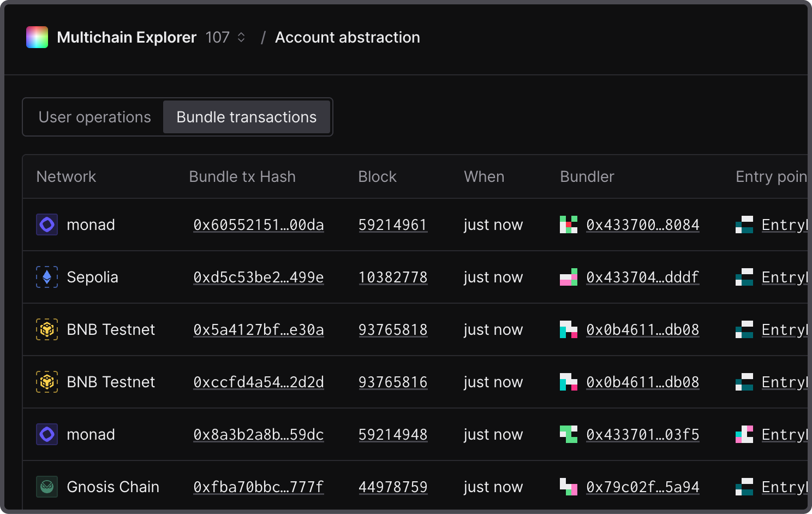Image resolution: width=812 pixels, height=514 pixels.
Task: Click bundler identicon beside 0x433700…8084
Action: [569, 224]
